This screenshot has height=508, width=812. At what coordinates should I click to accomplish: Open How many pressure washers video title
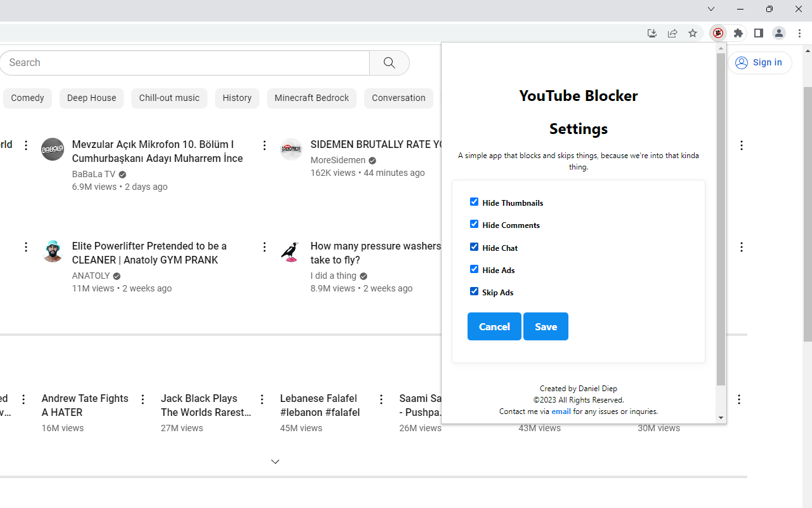click(x=376, y=253)
